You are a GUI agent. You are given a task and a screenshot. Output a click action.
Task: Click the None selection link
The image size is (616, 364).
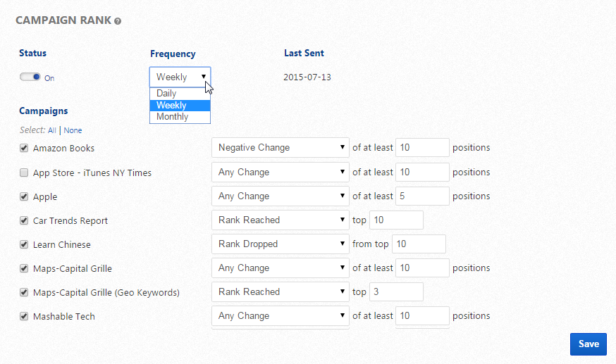click(x=73, y=130)
